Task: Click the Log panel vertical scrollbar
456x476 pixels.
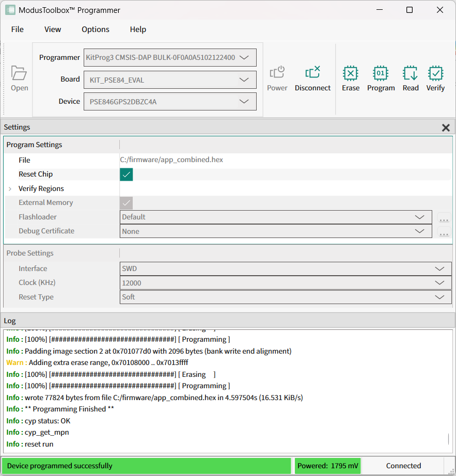Action: (448, 439)
